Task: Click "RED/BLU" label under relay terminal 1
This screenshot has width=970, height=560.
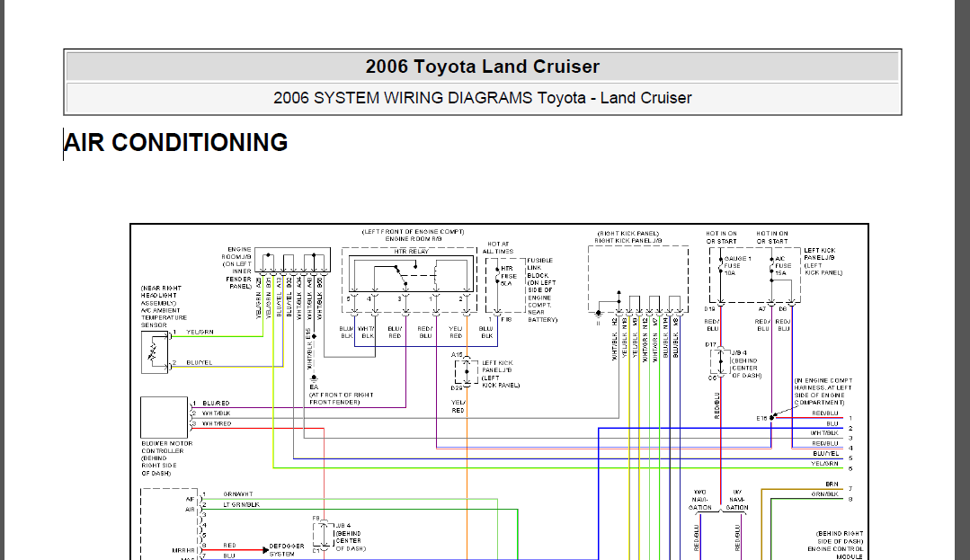Action: [425, 333]
